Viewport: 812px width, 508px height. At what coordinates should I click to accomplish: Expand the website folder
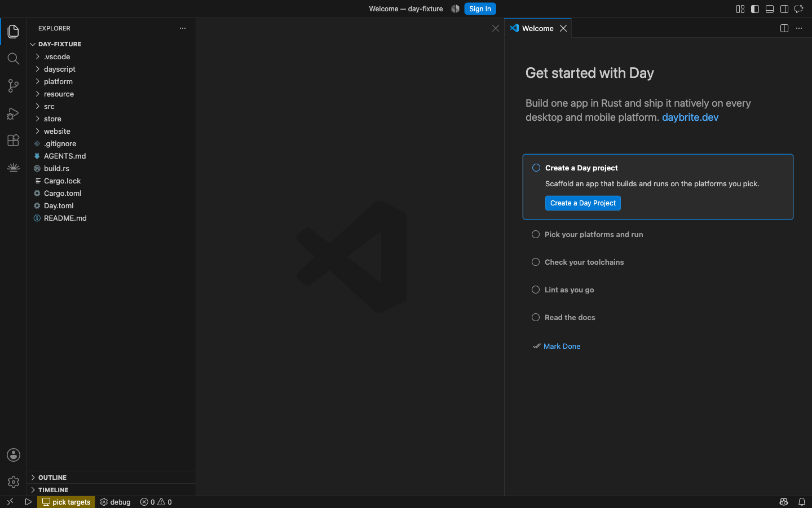tap(111, 131)
